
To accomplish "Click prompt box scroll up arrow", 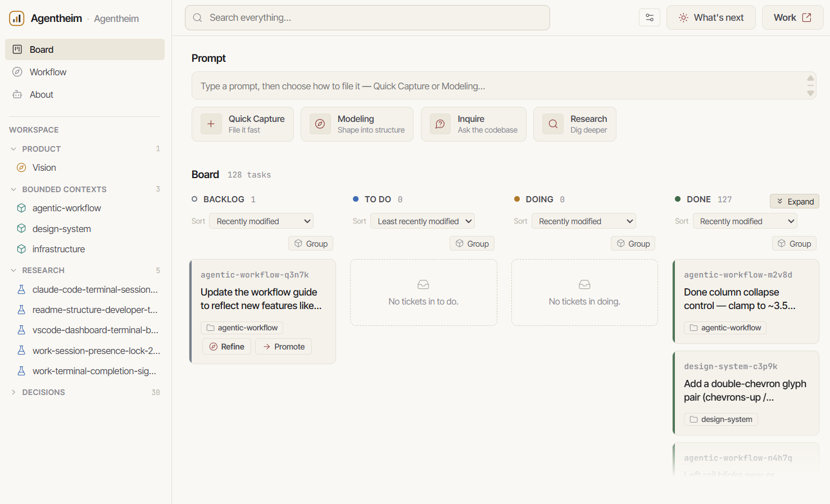I will [x=810, y=78].
